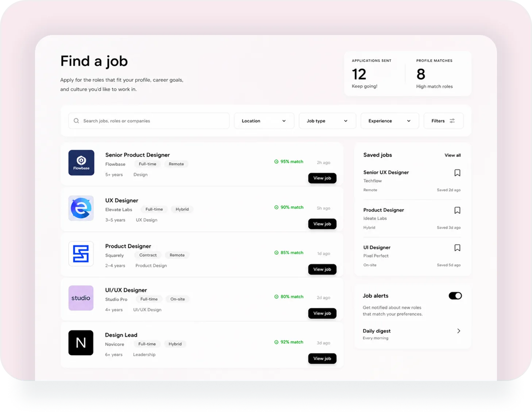Focus the search jobs input field
Viewport: 532px width, 416px height.
[x=149, y=121]
